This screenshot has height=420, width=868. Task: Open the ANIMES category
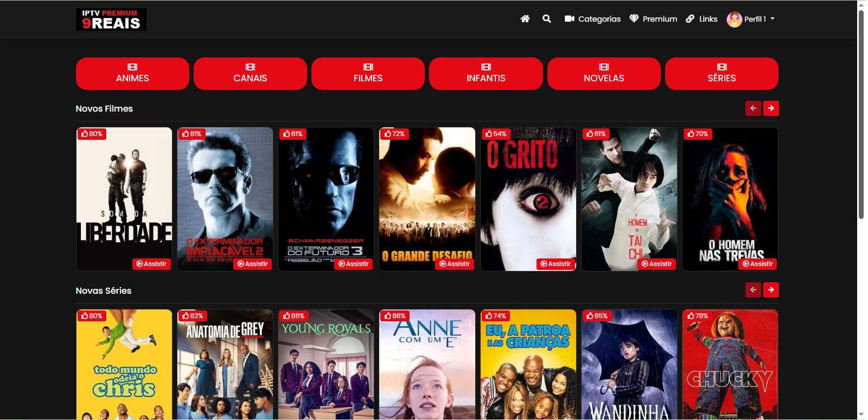click(x=132, y=74)
